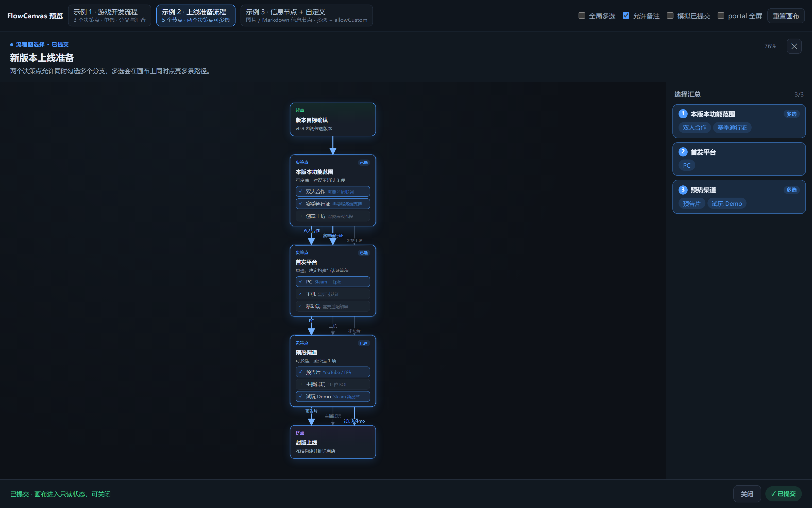Open the 首发平台 summary card
The image size is (812, 508).
click(x=739, y=159)
